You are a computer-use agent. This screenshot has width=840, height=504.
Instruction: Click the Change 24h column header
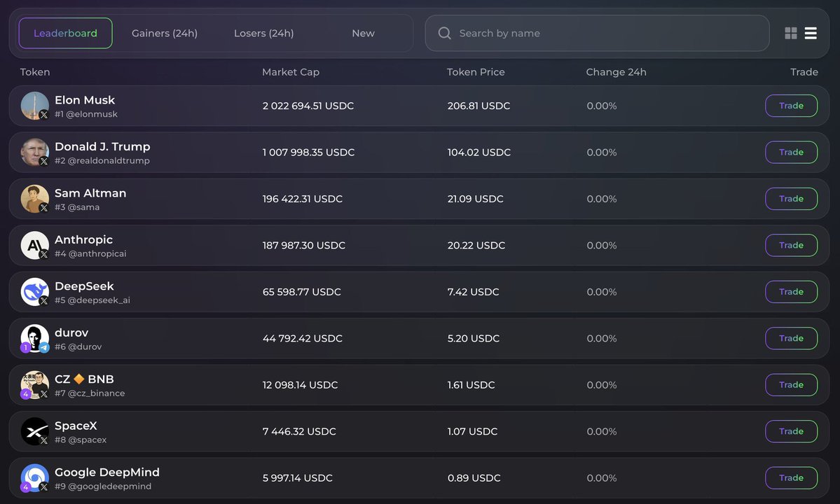pyautogui.click(x=616, y=71)
